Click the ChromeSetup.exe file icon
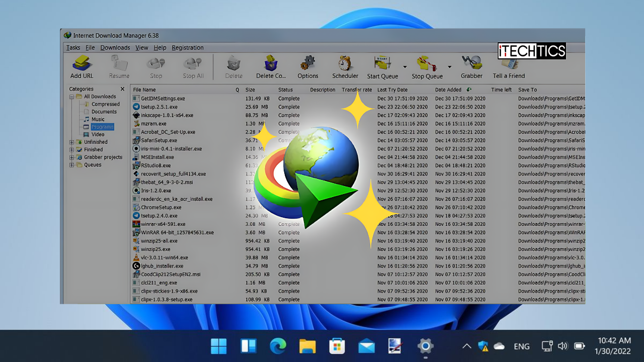Screen dimensions: 644x362 [136, 207]
